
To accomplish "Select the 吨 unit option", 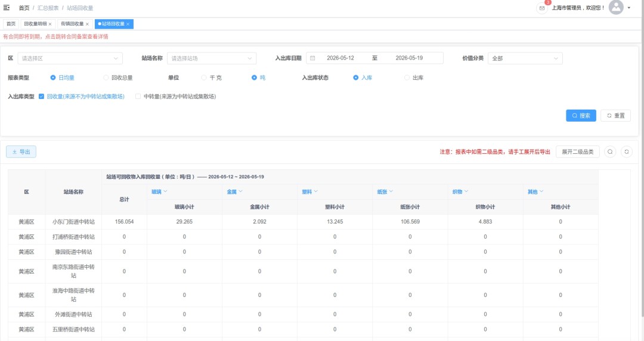I will (258, 77).
